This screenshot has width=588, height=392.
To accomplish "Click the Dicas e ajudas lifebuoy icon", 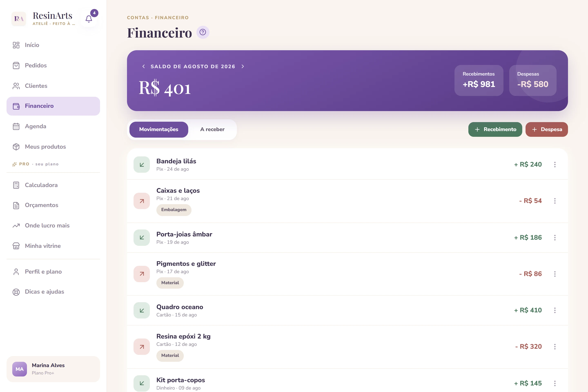I will pos(16,292).
